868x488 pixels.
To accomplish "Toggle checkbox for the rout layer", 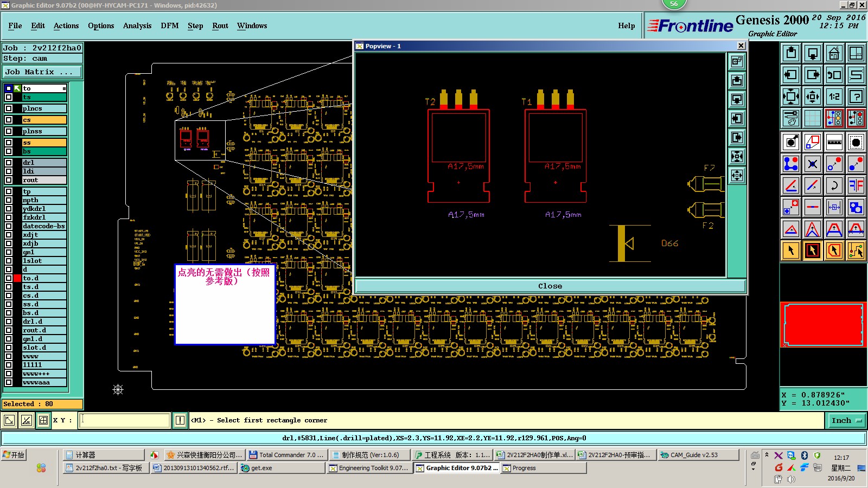I will coord(9,180).
